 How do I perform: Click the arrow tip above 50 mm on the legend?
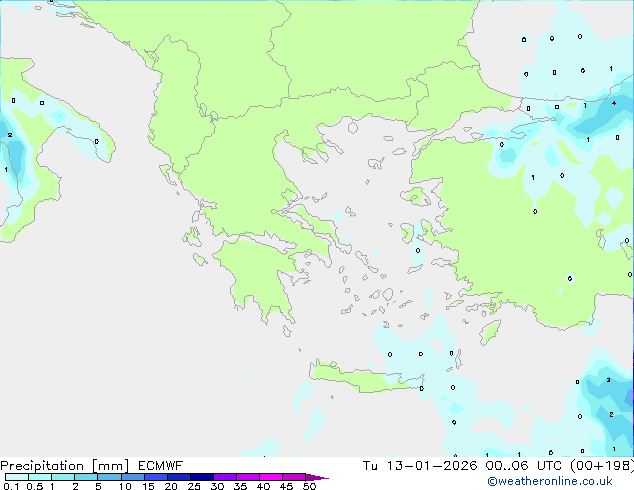[x=317, y=477]
